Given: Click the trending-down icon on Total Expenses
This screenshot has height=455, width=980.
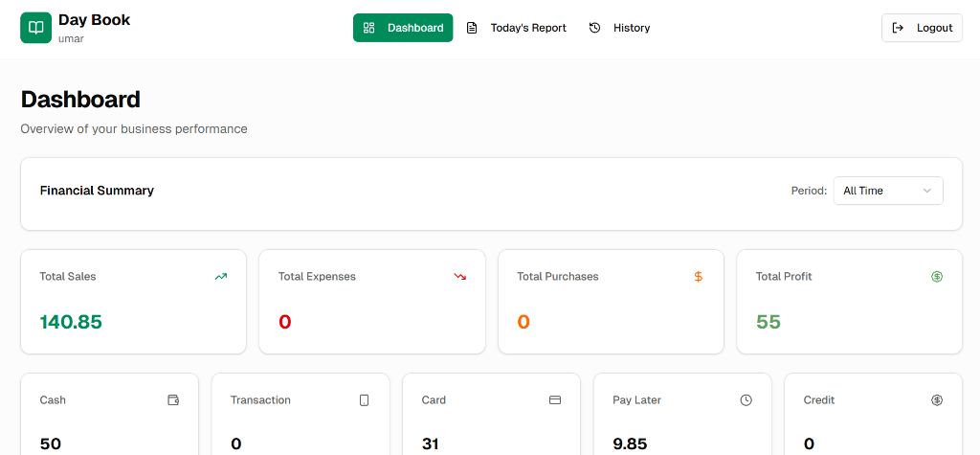Looking at the screenshot, I should click(x=459, y=277).
